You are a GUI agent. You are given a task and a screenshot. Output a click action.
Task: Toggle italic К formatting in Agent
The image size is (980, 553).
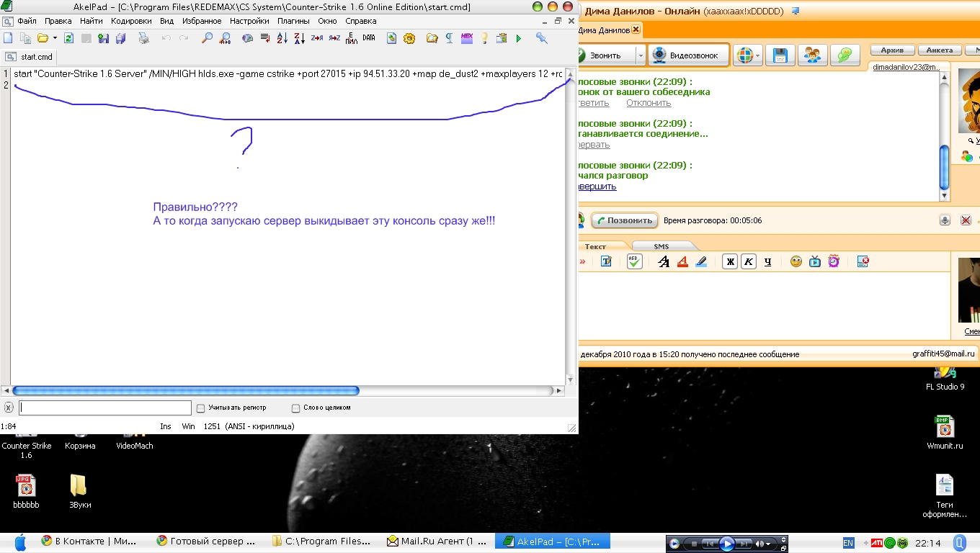click(x=749, y=262)
